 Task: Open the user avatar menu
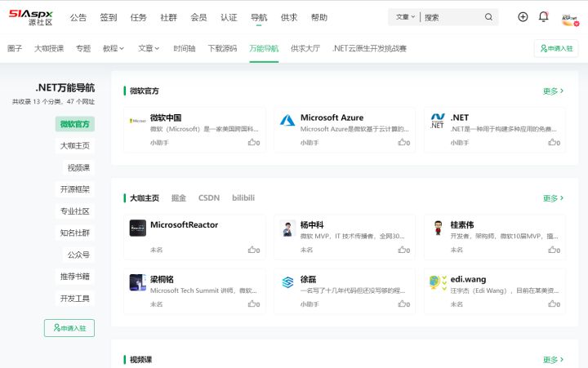570,20
